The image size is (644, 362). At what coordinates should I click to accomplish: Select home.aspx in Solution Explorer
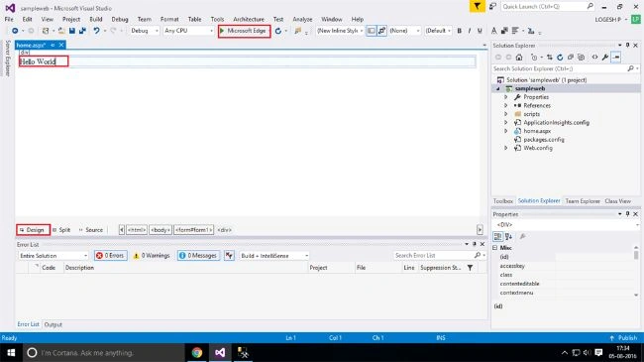point(537,131)
